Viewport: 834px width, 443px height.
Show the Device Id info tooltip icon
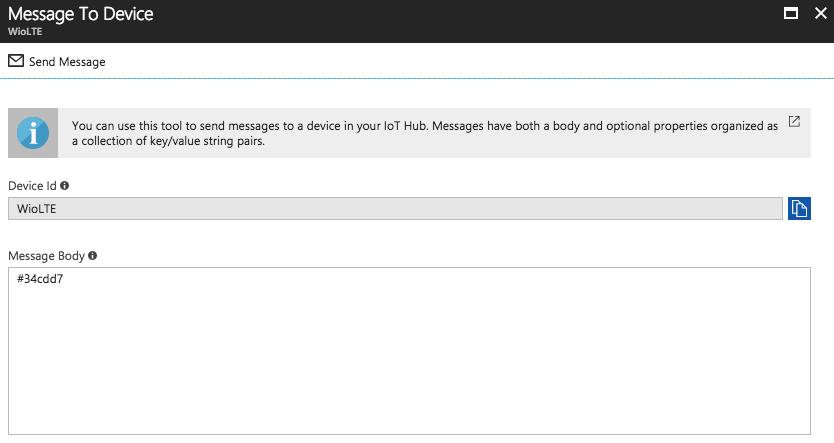coord(65,186)
